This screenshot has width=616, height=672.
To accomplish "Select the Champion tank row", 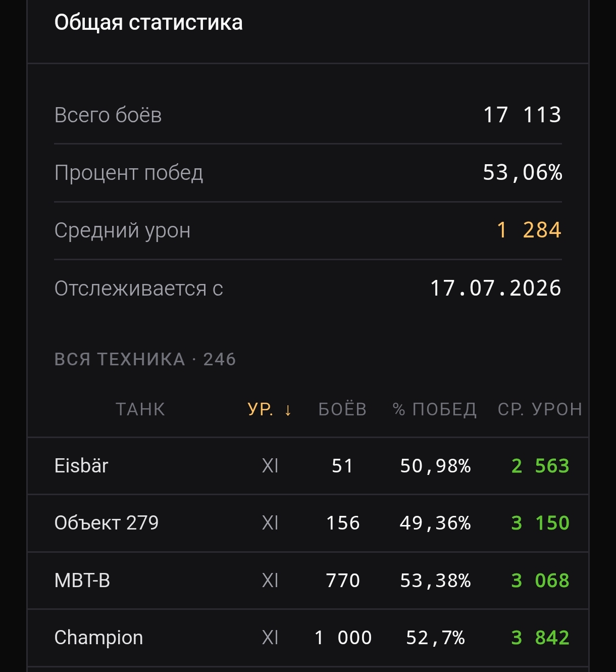I will pos(308,638).
